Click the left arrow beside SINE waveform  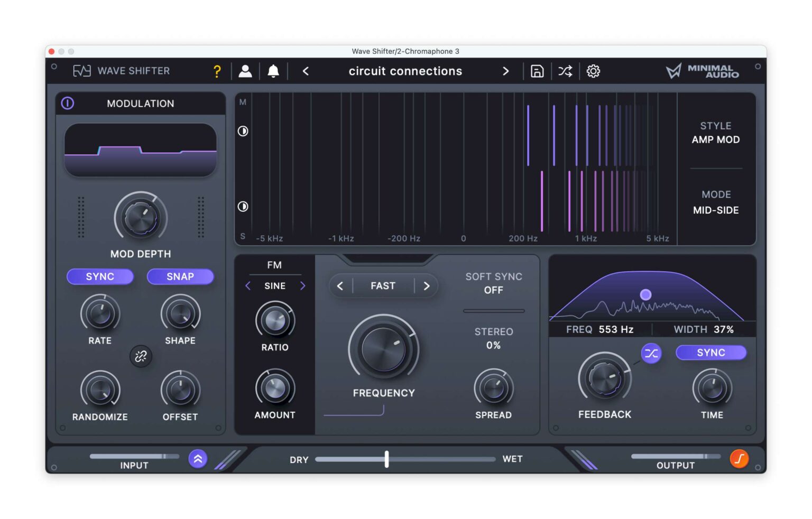247,286
